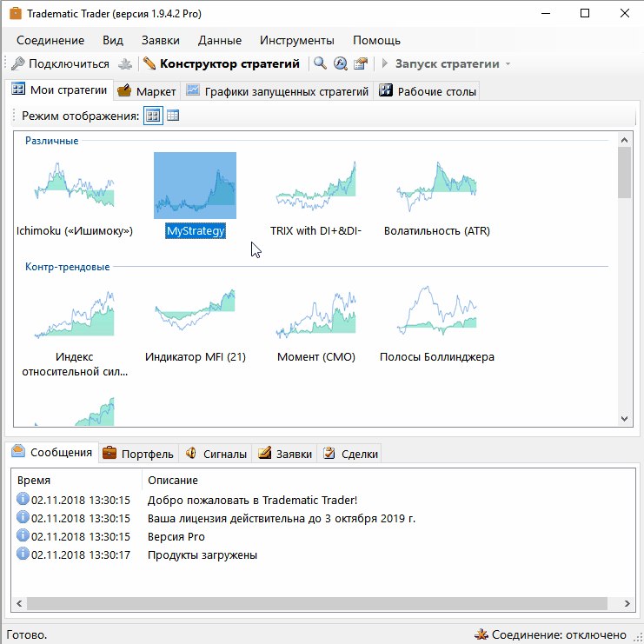Click the messages panel horizontal scrollbar thumb
This screenshot has width=644, height=644.
tap(317, 603)
